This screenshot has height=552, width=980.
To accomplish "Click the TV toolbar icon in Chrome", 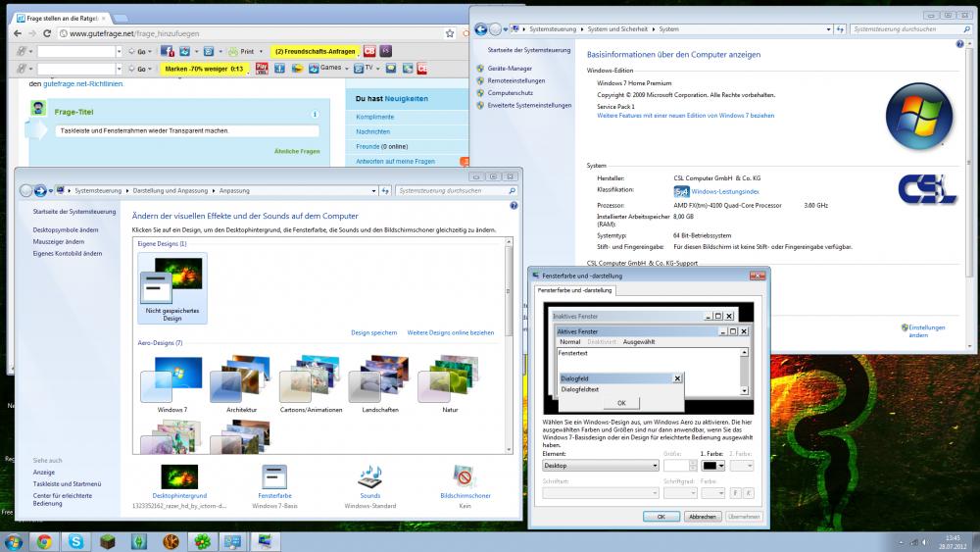I will click(x=364, y=68).
